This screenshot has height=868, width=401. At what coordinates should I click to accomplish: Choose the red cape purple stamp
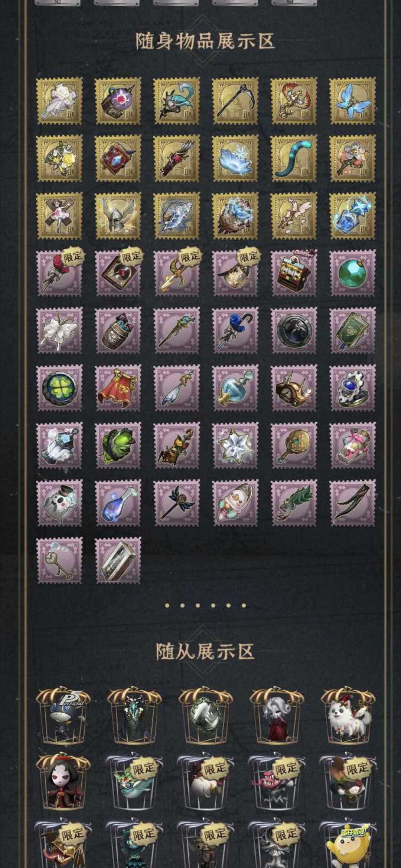(x=118, y=388)
